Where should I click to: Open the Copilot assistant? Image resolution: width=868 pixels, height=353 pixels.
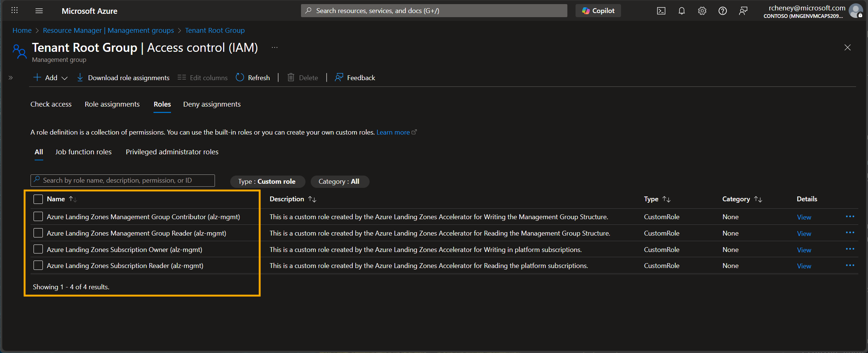pyautogui.click(x=598, y=11)
